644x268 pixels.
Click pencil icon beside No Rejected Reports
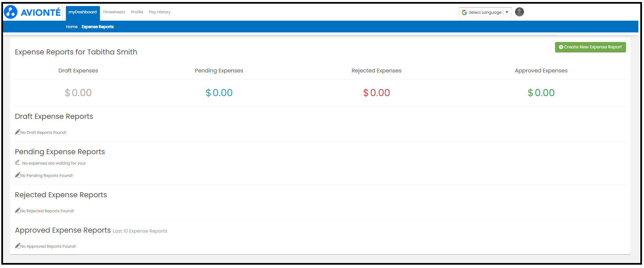17,211
